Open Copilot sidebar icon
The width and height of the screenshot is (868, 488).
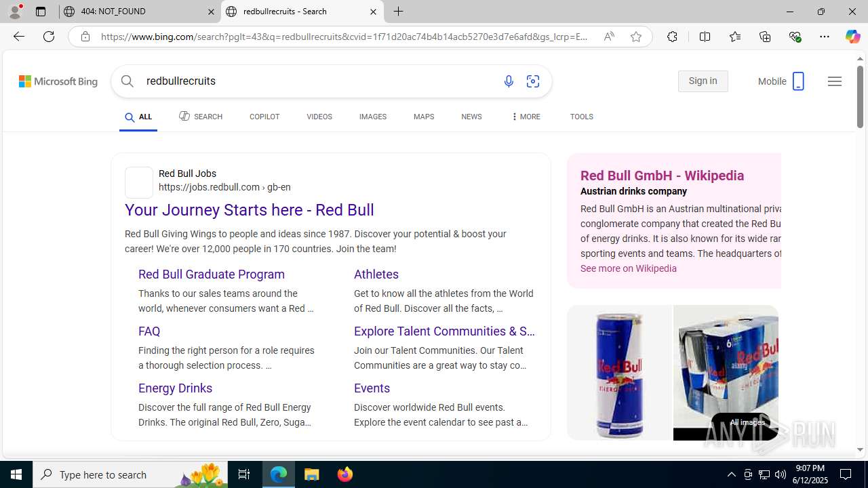click(852, 37)
